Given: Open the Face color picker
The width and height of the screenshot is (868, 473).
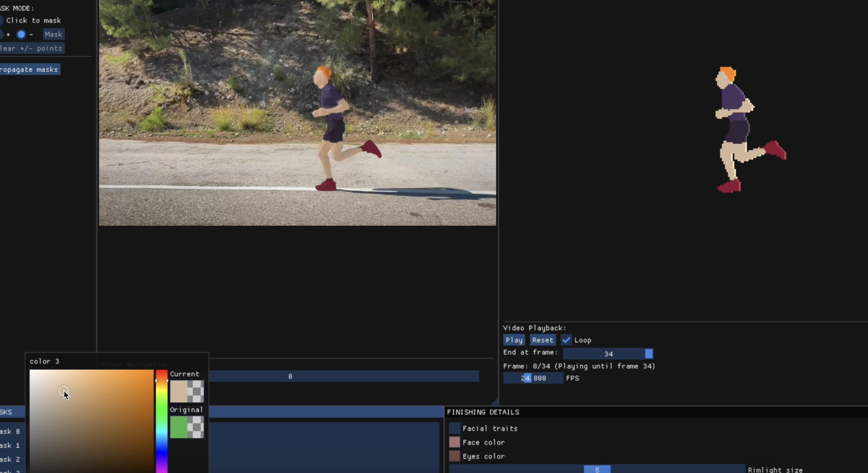Looking at the screenshot, I should (x=455, y=442).
